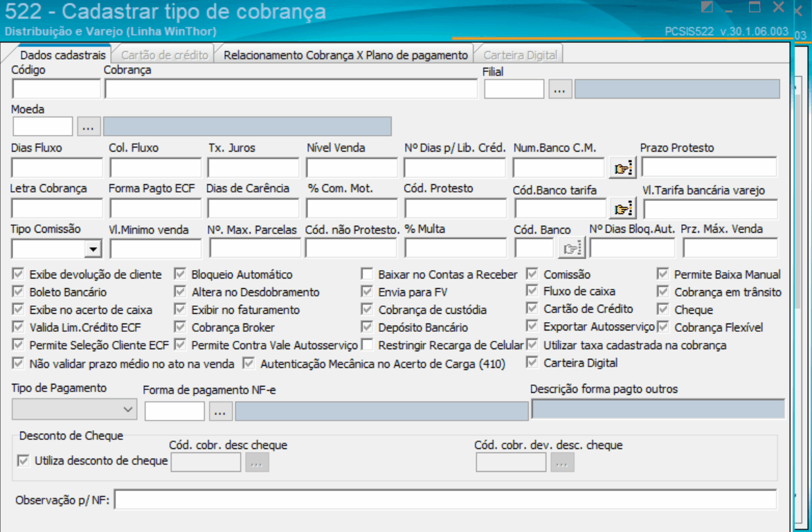Click the Nível Venda field
The image size is (812, 532).
pos(352,168)
